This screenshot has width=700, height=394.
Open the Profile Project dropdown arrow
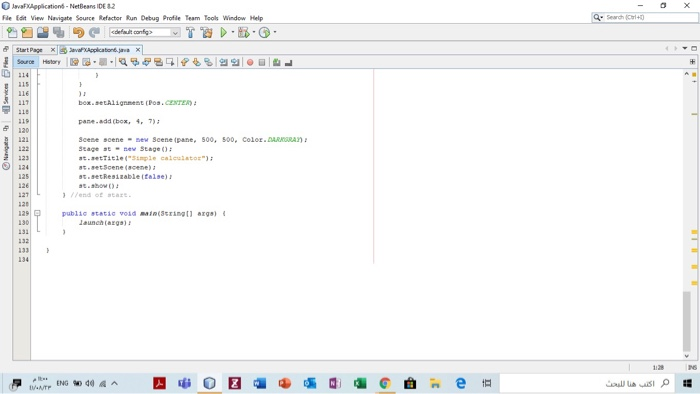coord(275,32)
